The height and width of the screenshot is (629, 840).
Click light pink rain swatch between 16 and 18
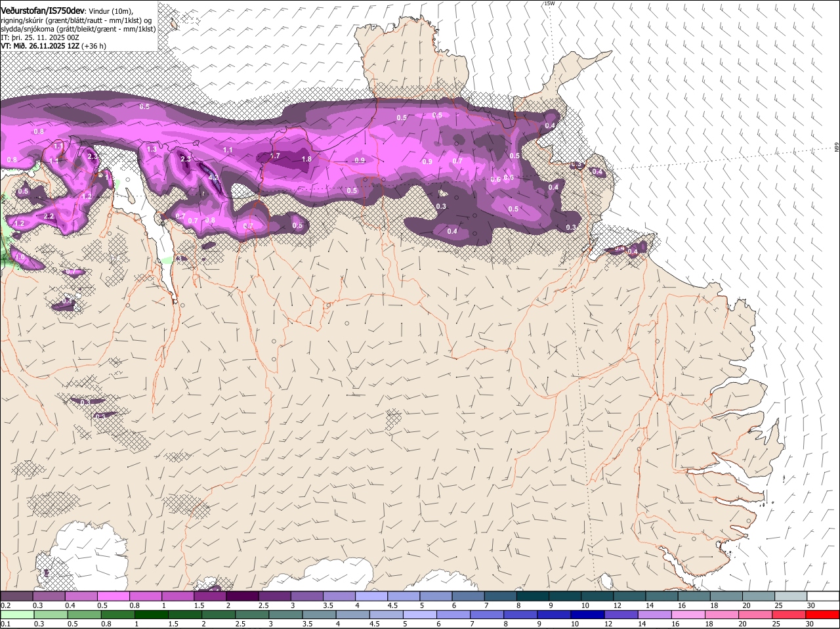[x=689, y=615]
